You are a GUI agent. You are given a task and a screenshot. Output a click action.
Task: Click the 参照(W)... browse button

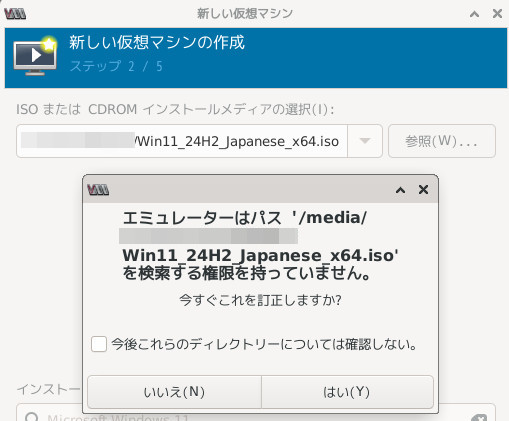442,141
